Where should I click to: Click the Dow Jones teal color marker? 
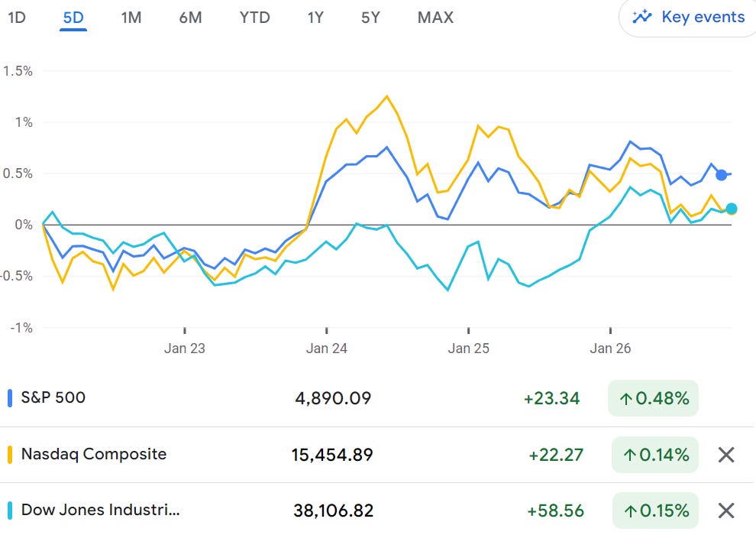coord(10,511)
